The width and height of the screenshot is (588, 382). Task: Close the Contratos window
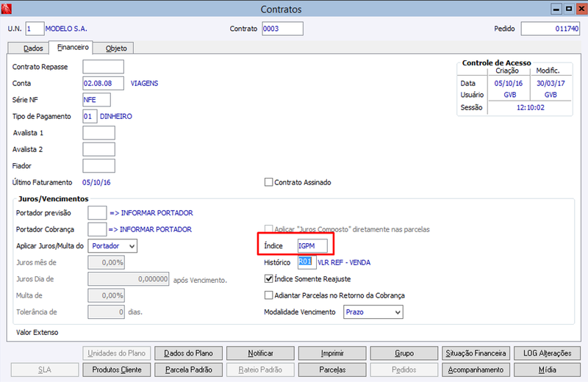581,9
